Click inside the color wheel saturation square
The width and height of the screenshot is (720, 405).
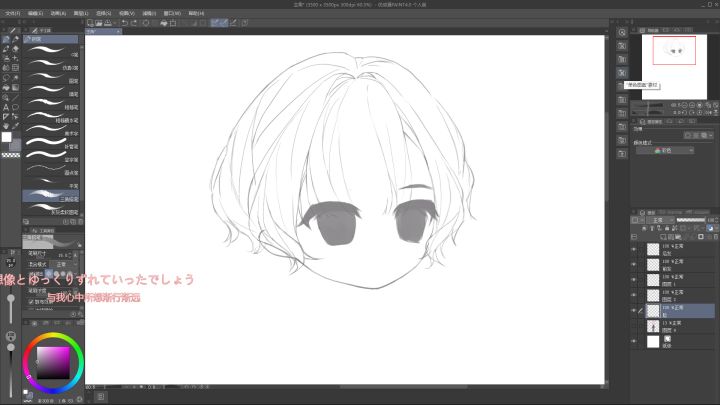point(53,363)
